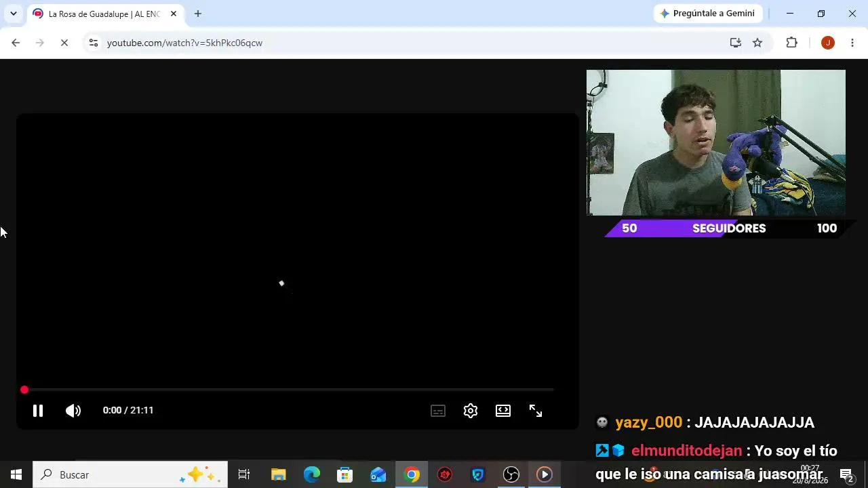Go forward in browser history
This screenshot has width=868, height=488.
(x=39, y=43)
